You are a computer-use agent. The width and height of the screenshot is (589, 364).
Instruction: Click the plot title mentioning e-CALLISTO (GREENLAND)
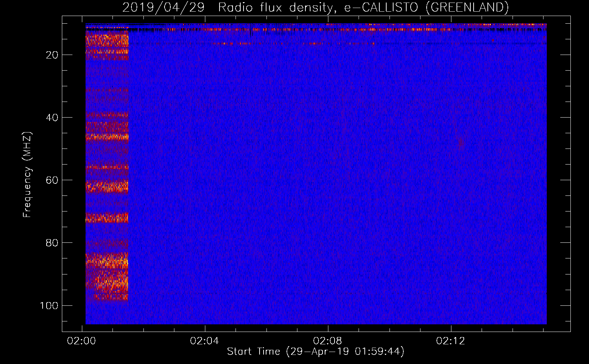[316, 7]
